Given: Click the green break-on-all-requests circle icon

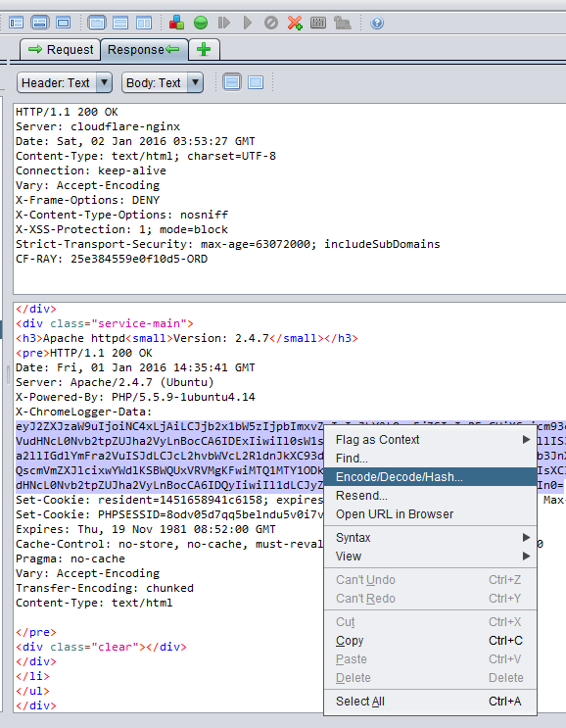Looking at the screenshot, I should tap(201, 23).
